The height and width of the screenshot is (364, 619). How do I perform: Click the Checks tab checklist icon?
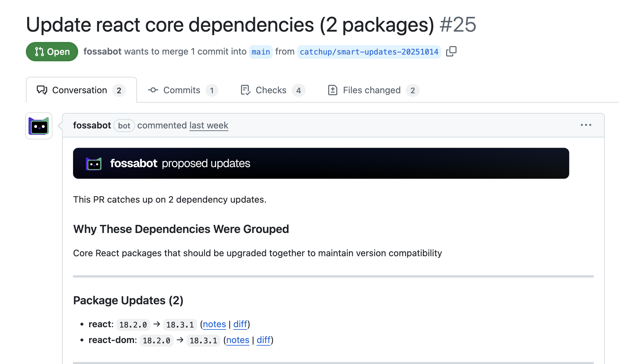click(246, 90)
